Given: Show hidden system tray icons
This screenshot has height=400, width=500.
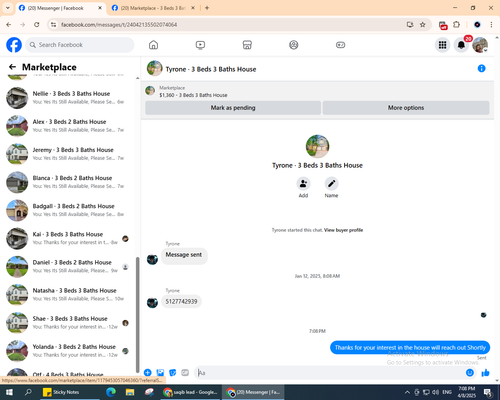Looking at the screenshot, I should click(407, 392).
